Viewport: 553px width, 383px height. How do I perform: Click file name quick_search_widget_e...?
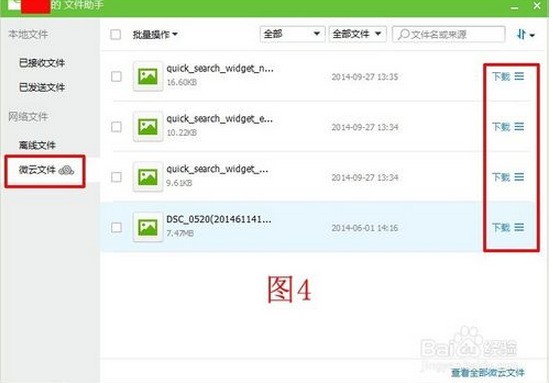[x=219, y=119]
